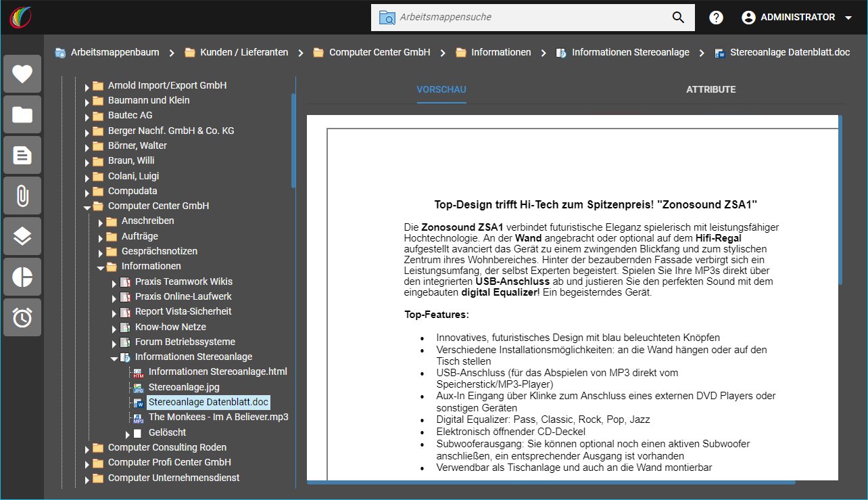The height and width of the screenshot is (500, 868).
Task: Open the documents sidebar icon
Action: [x=22, y=155]
